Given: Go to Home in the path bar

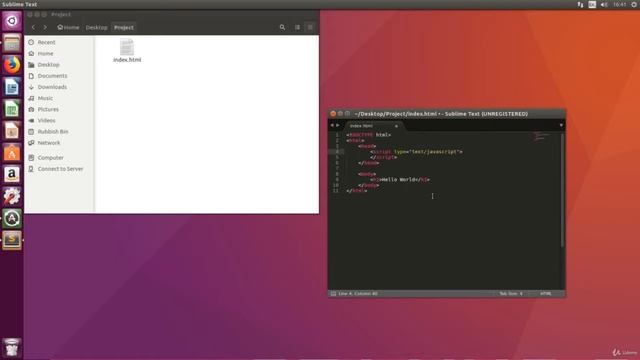Looking at the screenshot, I should pyautogui.click(x=69, y=27).
